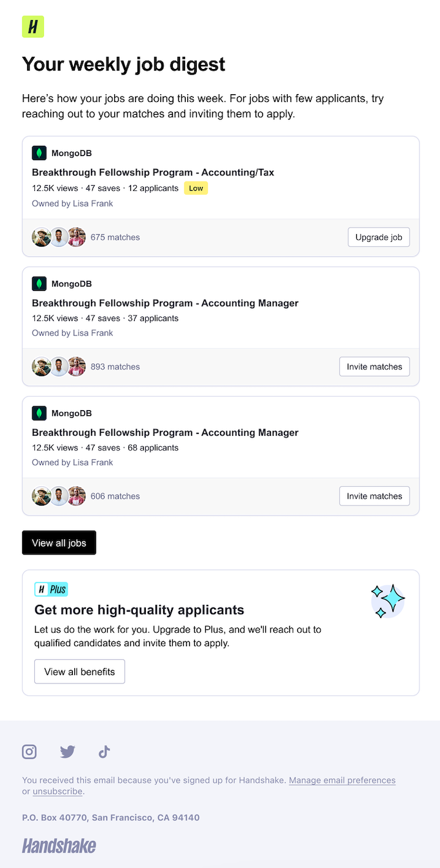The width and height of the screenshot is (440, 868).
Task: Click the MongoDB logo beside the Accounting Manager job
Action: (x=39, y=283)
